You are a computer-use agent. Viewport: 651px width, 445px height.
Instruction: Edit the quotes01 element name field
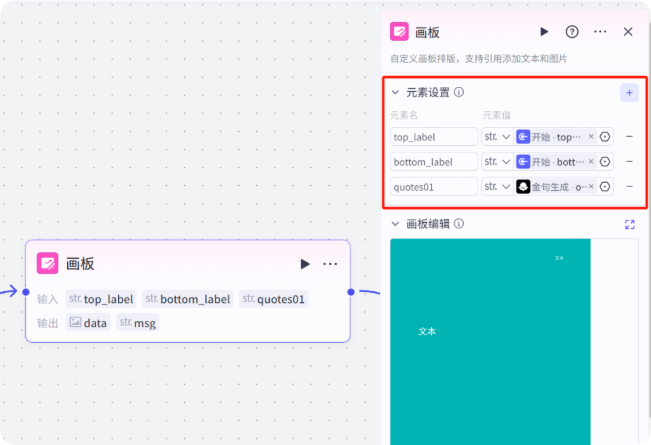pyautogui.click(x=434, y=187)
